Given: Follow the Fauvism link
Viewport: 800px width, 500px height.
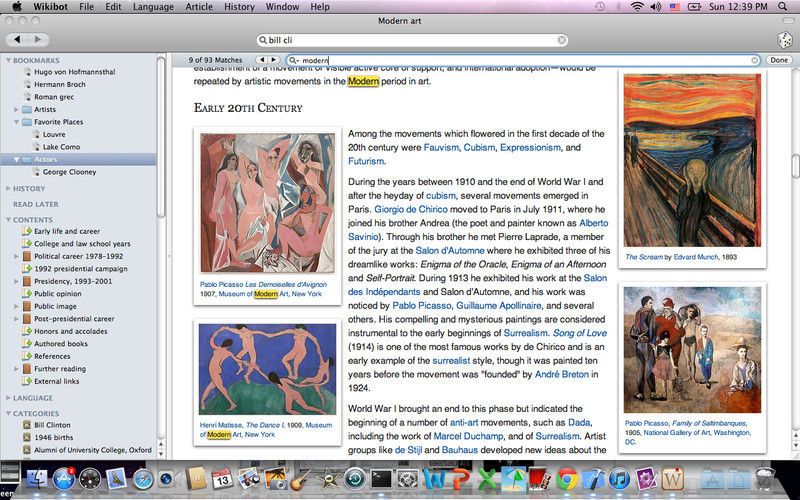Looking at the screenshot, I should [x=441, y=147].
